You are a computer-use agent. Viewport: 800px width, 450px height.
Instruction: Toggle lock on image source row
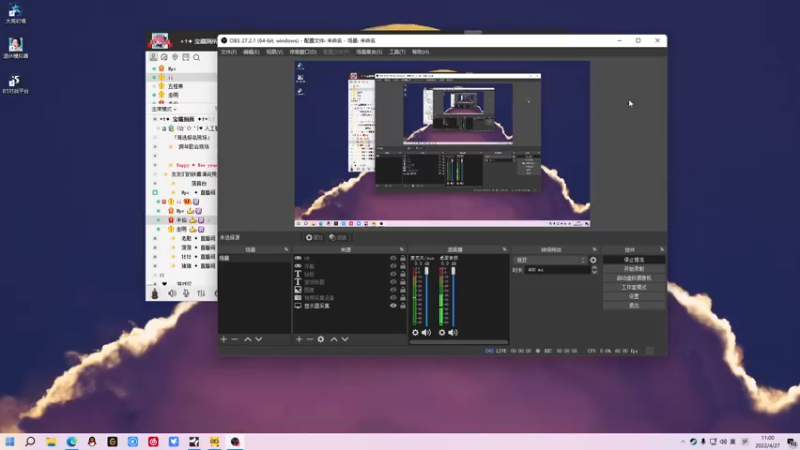click(403, 290)
